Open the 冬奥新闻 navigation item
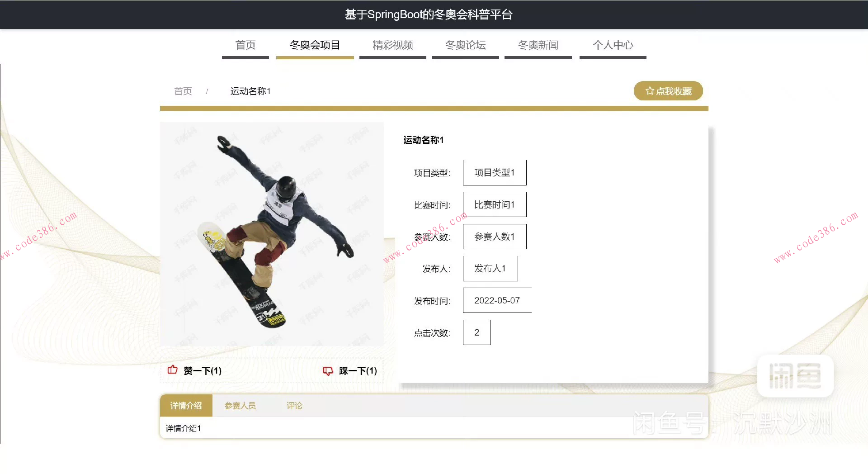868x474 pixels. 538,45
